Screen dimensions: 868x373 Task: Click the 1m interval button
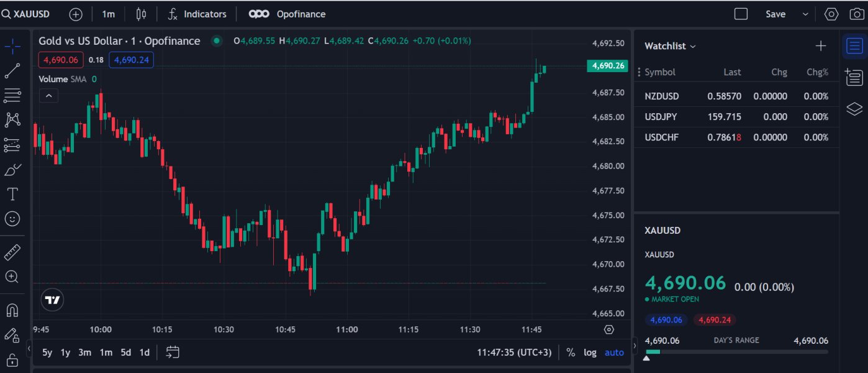108,14
